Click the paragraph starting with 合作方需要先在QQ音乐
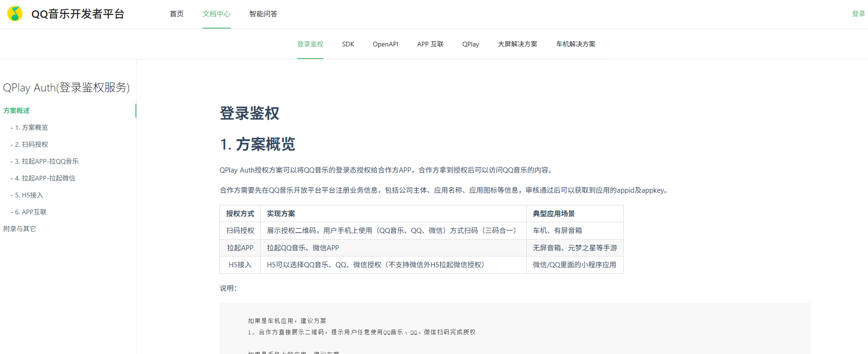This screenshot has height=354, width=868. coord(445,190)
